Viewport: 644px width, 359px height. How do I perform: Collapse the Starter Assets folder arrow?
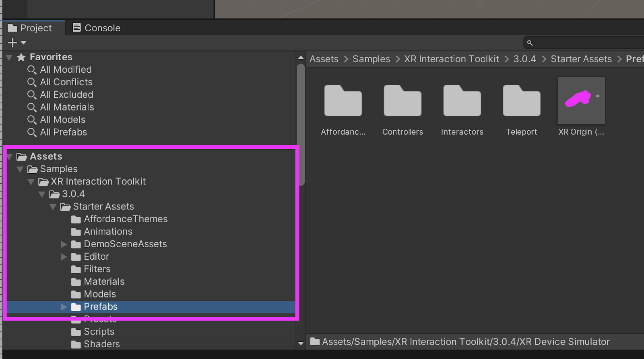53,207
